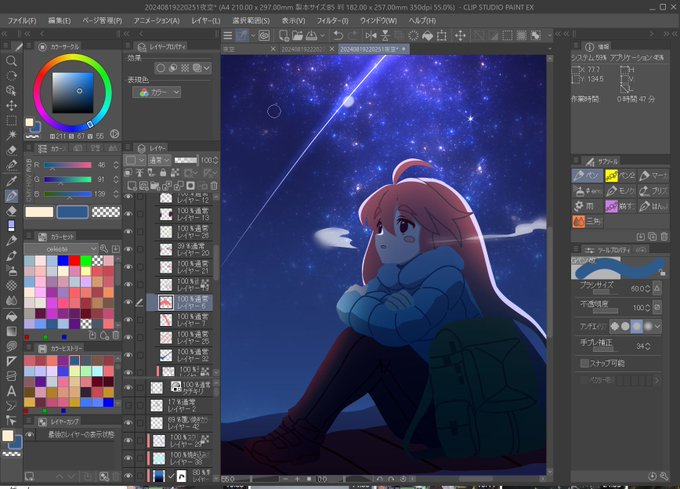This screenshot has width=680, height=489.
Task: Select the ペン sub tool
Action: pyautogui.click(x=588, y=176)
